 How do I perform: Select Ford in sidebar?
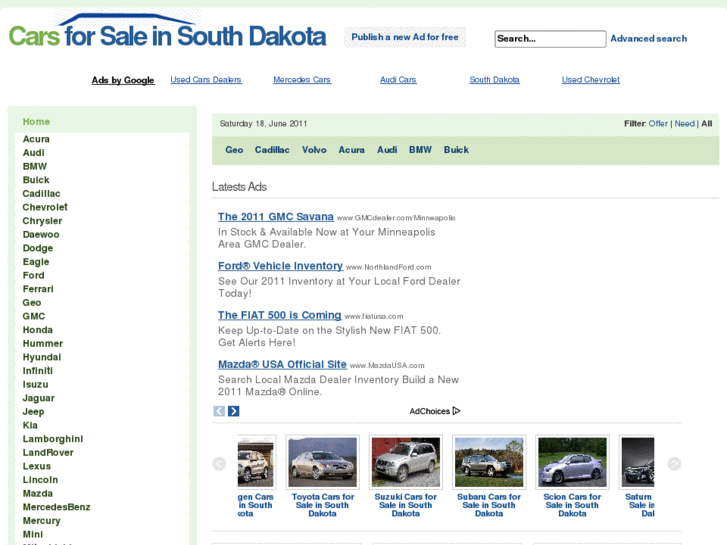coord(33,275)
